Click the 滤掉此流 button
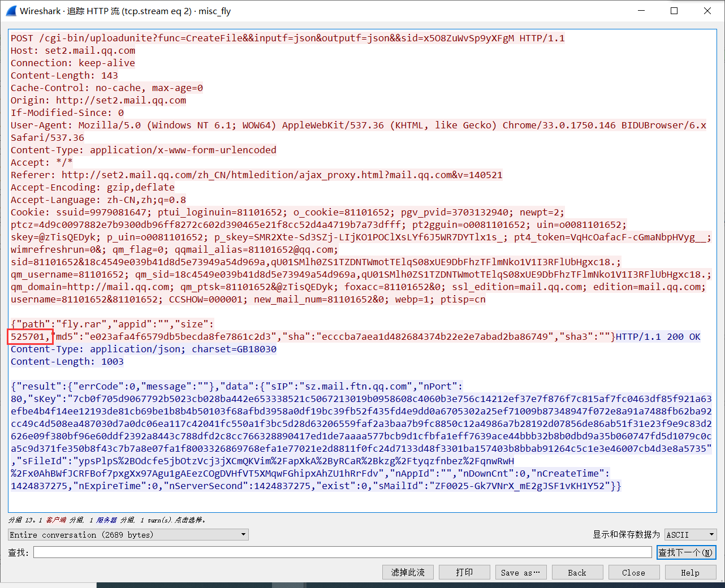Image resolution: width=725 pixels, height=588 pixels. (x=408, y=572)
